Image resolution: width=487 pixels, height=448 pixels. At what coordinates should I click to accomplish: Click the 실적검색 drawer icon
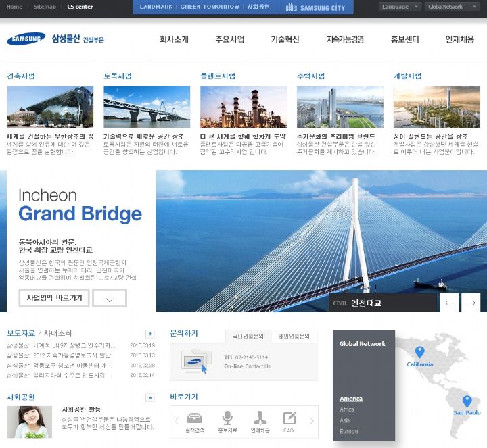click(x=195, y=418)
